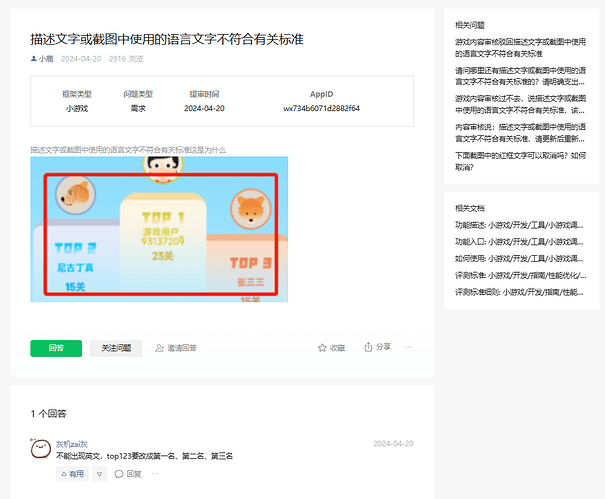Image resolution: width=605 pixels, height=499 pixels.
Task: Click the 关注问题 button
Action: click(x=116, y=348)
